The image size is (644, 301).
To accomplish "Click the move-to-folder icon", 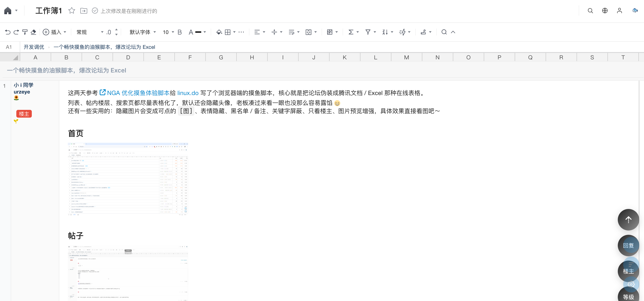I will [x=84, y=11].
